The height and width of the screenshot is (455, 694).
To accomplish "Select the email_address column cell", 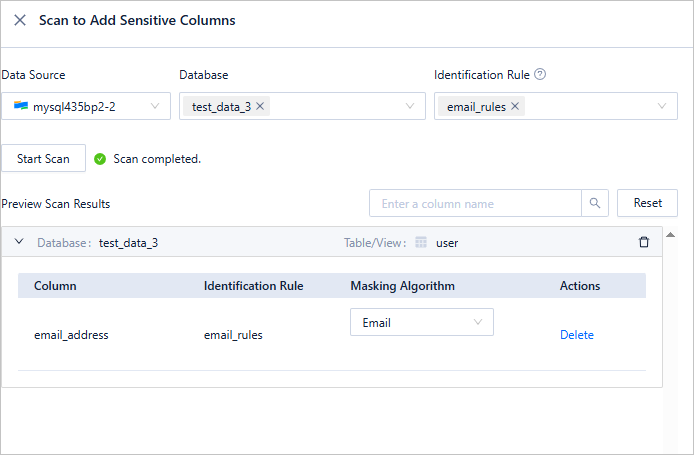I will 71,335.
